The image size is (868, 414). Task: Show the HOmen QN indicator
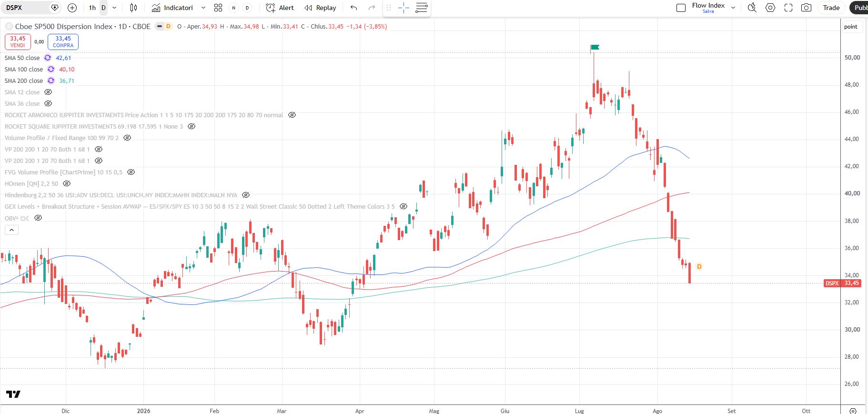(x=67, y=183)
